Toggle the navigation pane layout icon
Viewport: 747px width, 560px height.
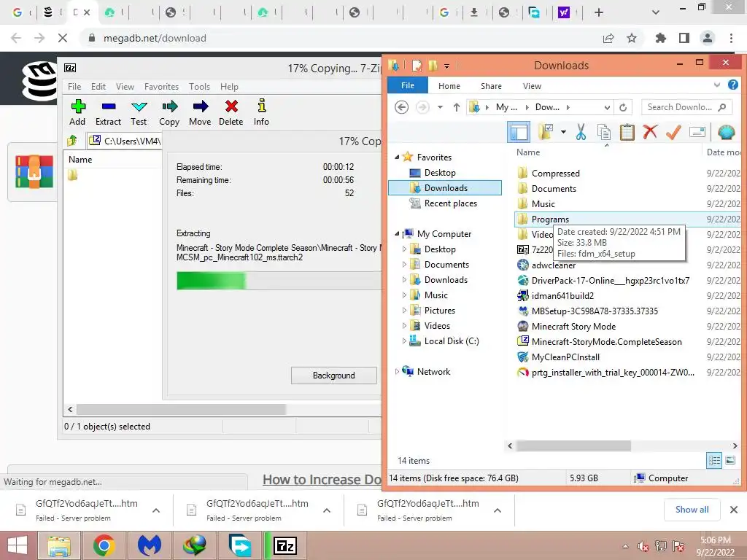pyautogui.click(x=519, y=132)
